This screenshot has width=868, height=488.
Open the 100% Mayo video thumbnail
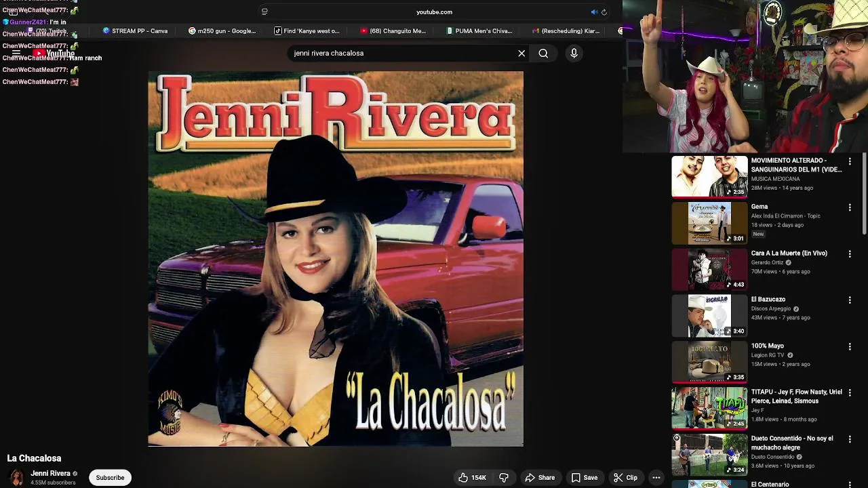(x=709, y=362)
